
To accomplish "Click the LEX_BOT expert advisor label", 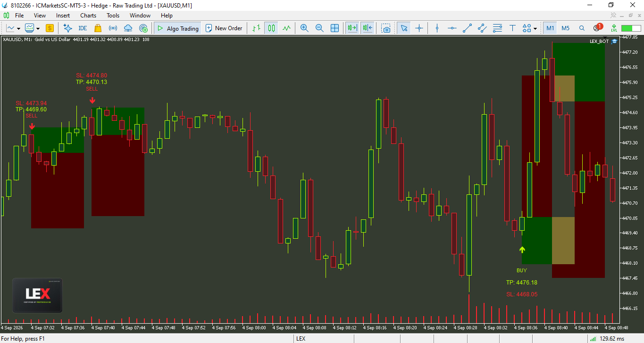I will [x=599, y=41].
